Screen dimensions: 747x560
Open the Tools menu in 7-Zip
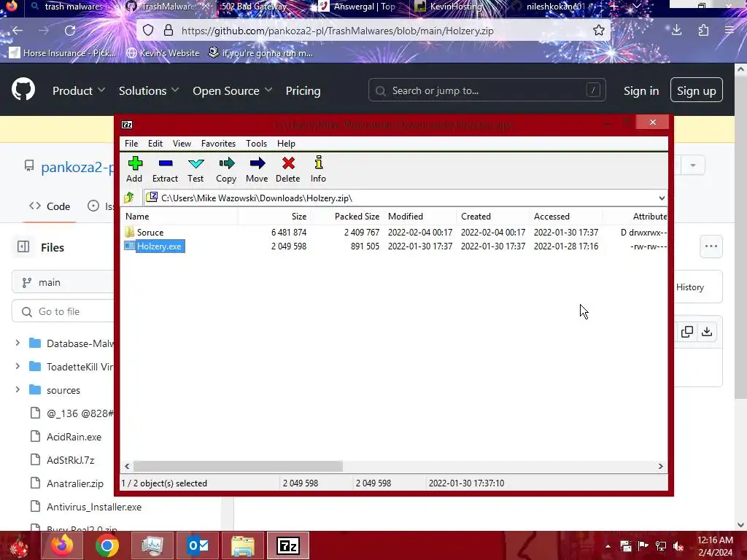coord(256,144)
